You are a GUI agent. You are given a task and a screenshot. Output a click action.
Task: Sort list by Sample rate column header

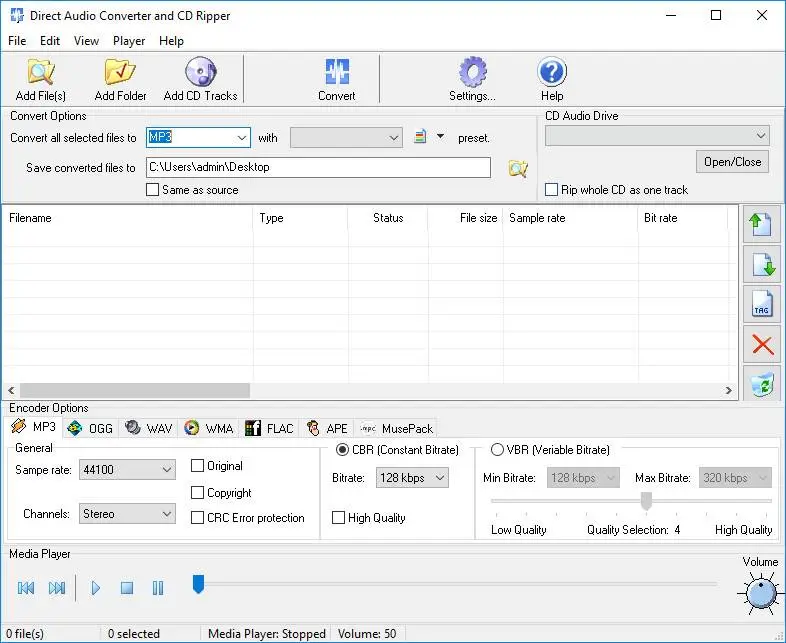pos(570,218)
